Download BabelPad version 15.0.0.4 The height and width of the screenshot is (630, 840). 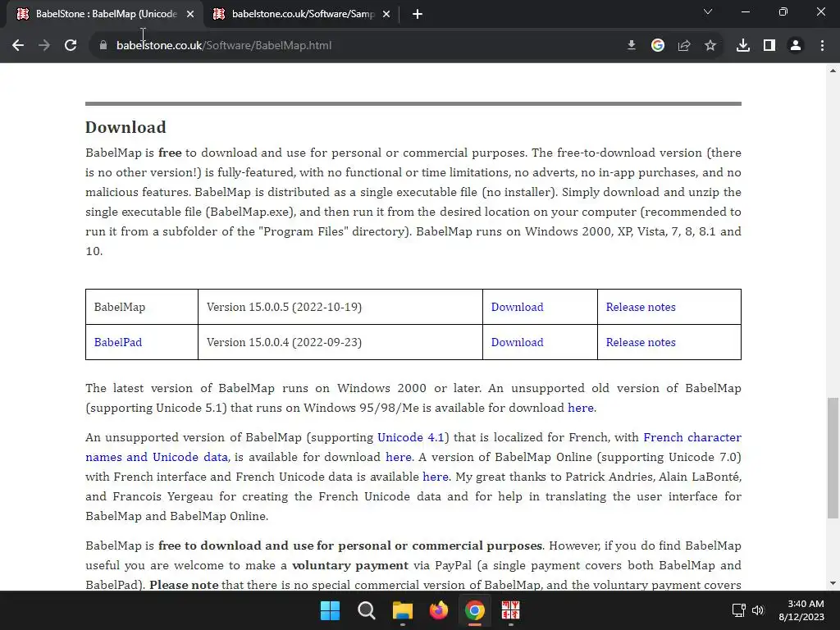(517, 342)
